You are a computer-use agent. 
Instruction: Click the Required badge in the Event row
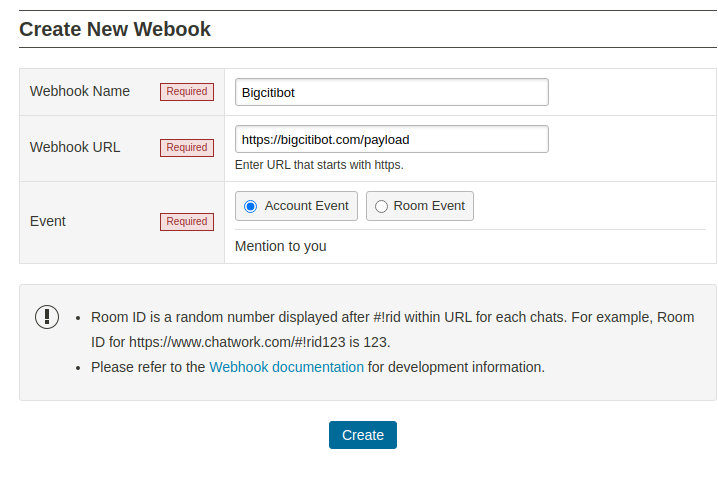186,222
